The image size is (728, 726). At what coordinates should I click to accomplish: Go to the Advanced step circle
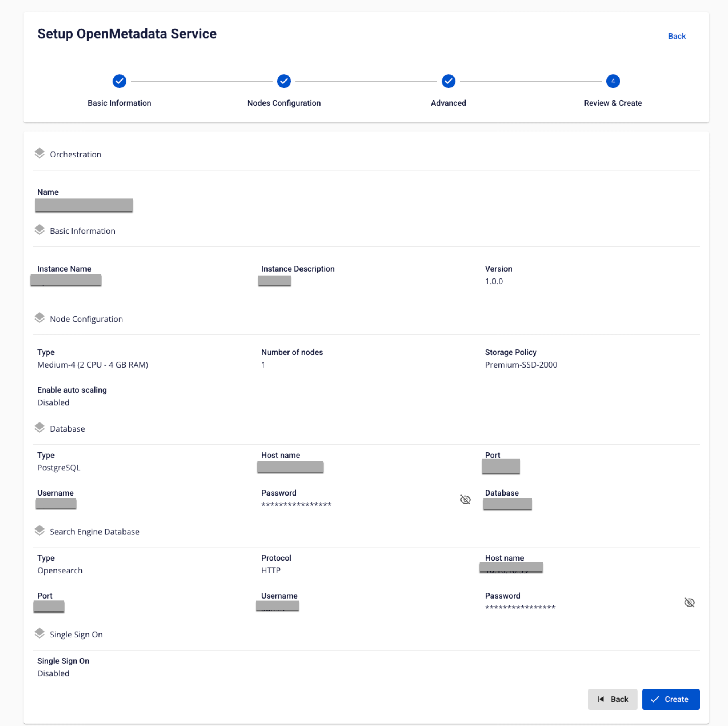[449, 81]
